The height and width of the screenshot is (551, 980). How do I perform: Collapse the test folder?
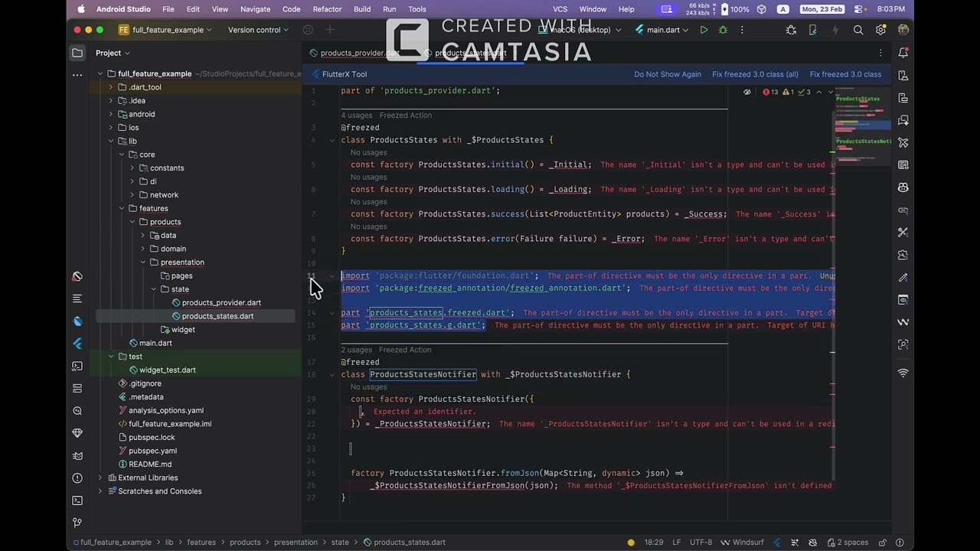[x=111, y=357]
